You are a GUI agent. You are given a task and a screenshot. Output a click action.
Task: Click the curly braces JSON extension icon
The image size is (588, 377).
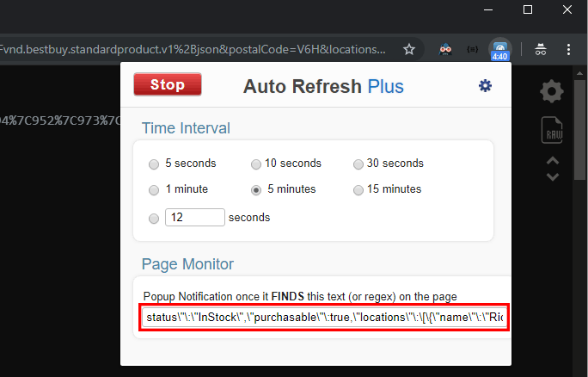pos(472,49)
